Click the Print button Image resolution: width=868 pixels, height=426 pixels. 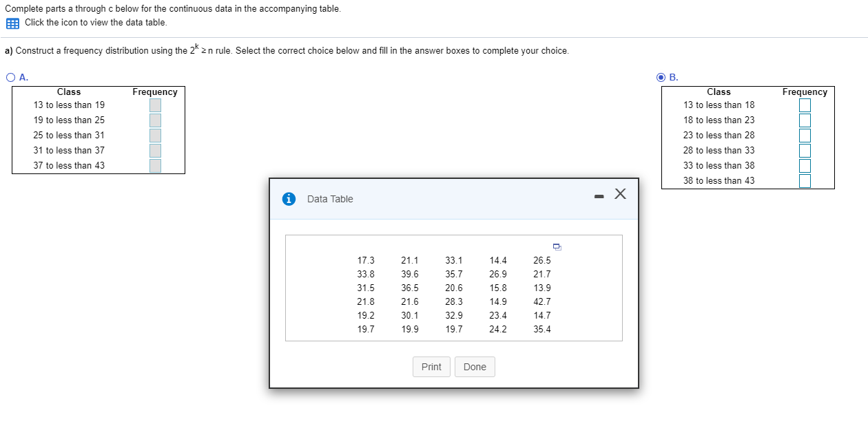pyautogui.click(x=431, y=367)
